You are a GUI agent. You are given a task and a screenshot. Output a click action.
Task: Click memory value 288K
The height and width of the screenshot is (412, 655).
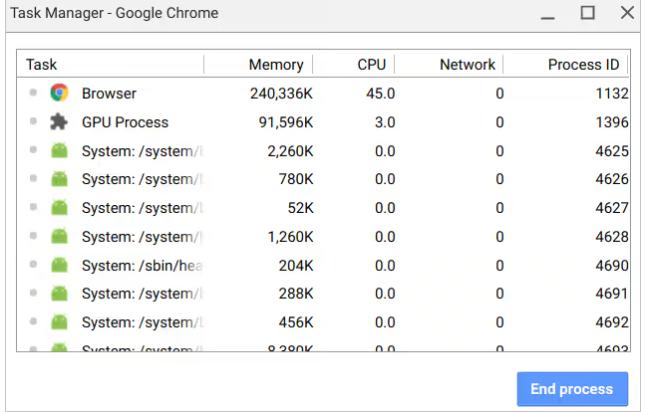[x=296, y=294]
